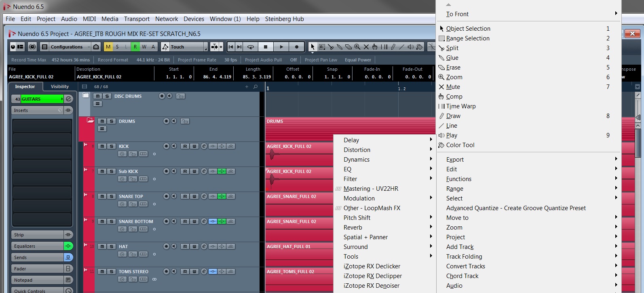Open the Steinberg Hub menu
The width and height of the screenshot is (644, 293).
pyautogui.click(x=284, y=19)
